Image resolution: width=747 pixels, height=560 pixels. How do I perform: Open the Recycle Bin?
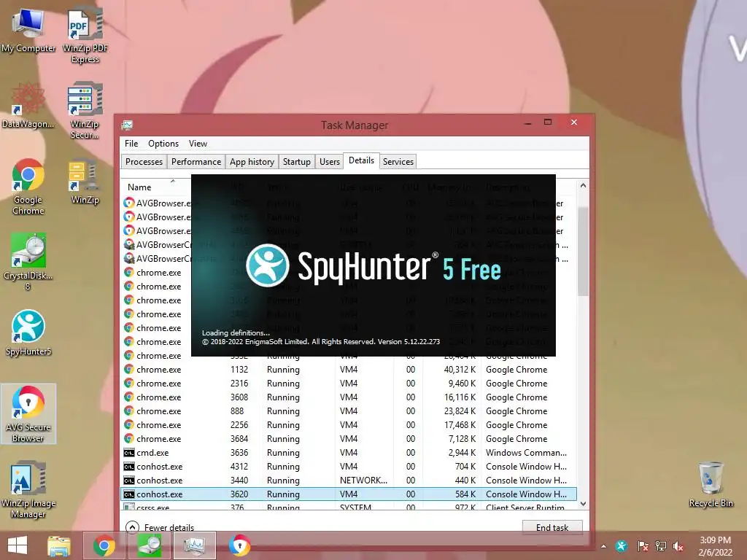click(711, 485)
